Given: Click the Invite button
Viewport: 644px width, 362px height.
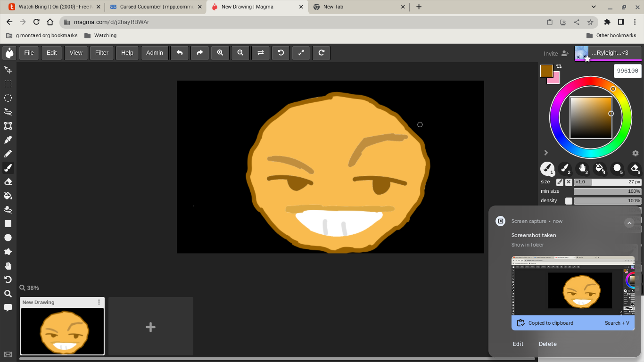Looking at the screenshot, I should point(556,53).
